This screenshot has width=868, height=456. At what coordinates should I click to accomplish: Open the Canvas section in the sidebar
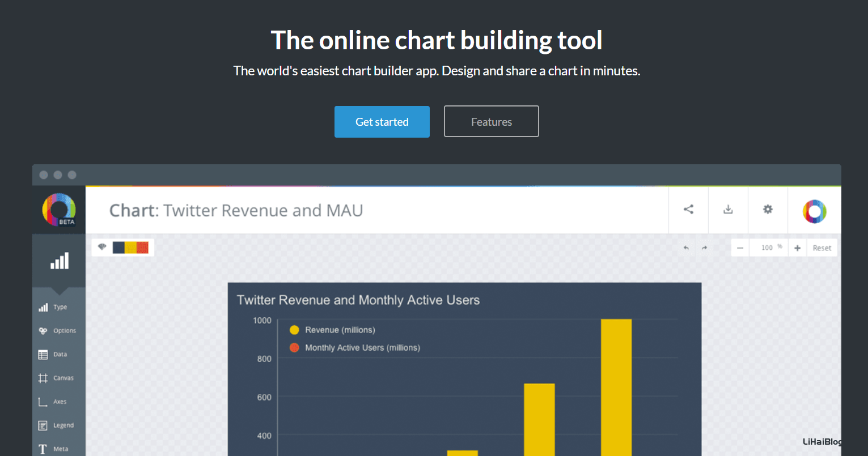[x=59, y=378]
